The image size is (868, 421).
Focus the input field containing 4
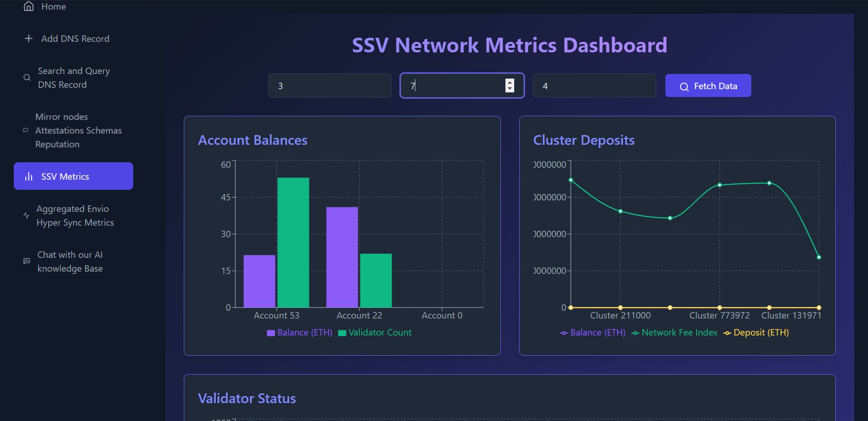coord(595,85)
